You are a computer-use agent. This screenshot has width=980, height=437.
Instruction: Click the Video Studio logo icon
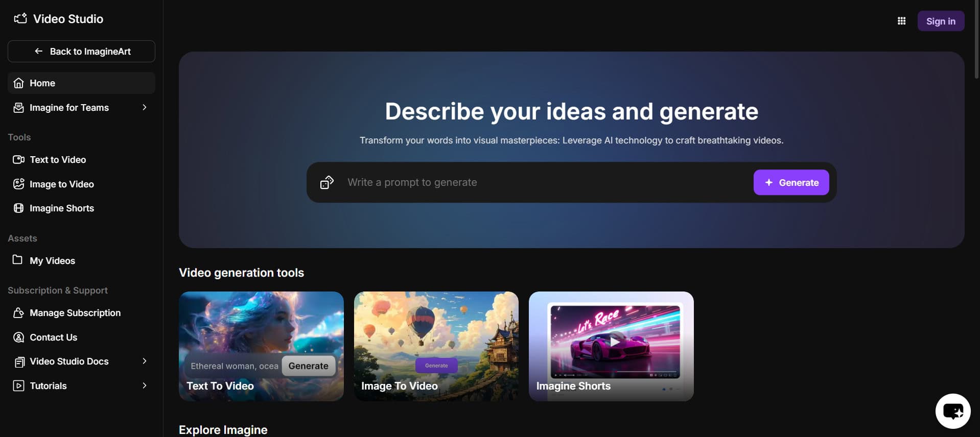[20, 18]
